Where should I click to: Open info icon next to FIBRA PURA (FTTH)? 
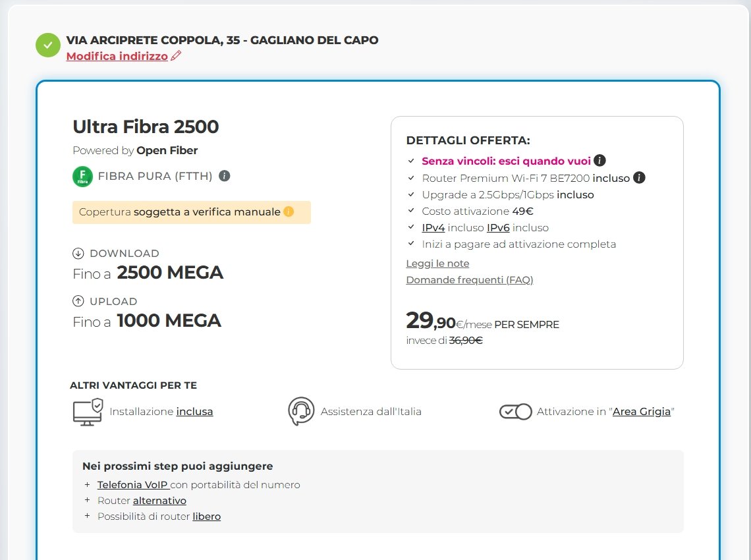coord(225,176)
